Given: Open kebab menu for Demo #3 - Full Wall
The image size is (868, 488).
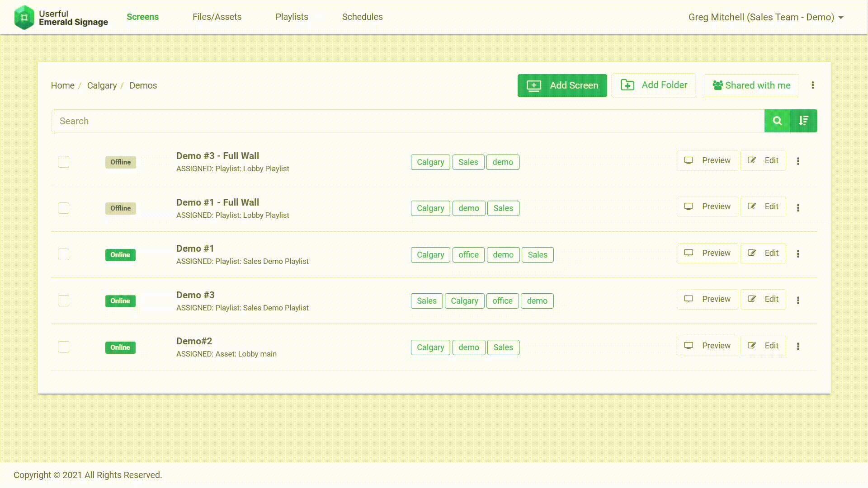Looking at the screenshot, I should point(798,161).
